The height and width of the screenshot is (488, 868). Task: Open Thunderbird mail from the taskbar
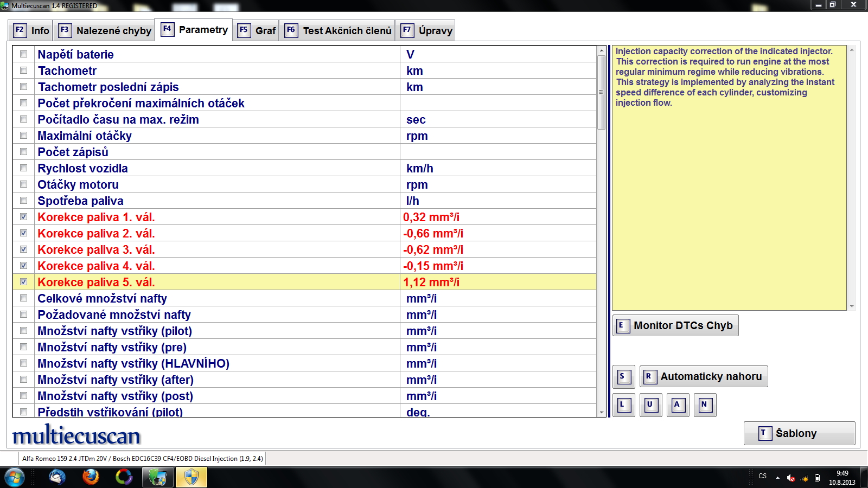[x=57, y=477]
